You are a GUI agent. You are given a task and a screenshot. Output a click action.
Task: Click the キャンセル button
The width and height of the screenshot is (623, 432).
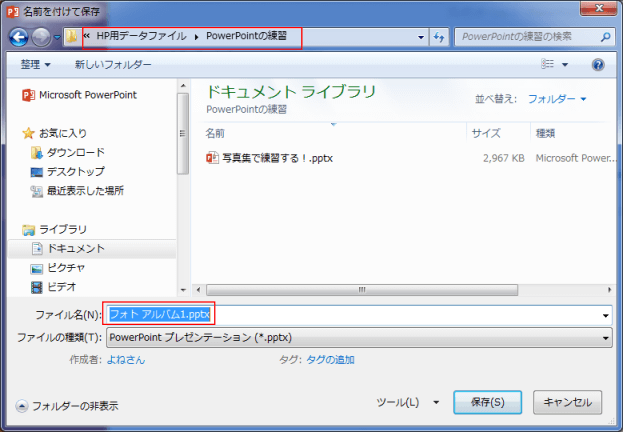tap(567, 402)
